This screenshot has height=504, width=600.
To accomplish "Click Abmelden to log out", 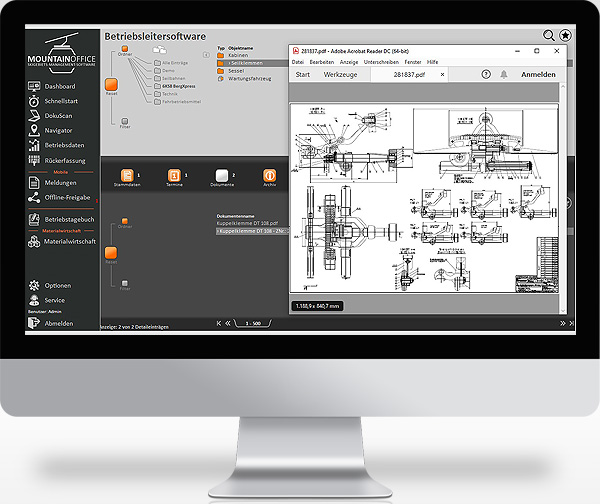I will point(58,323).
